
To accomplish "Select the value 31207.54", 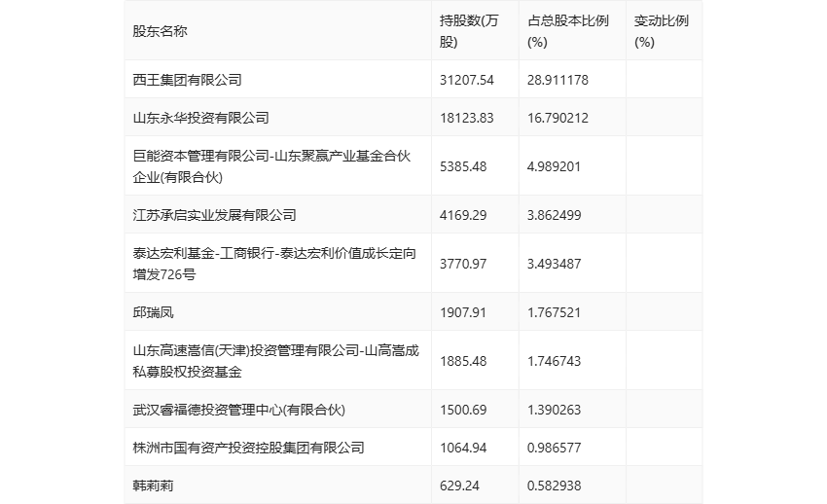I will coord(467,80).
